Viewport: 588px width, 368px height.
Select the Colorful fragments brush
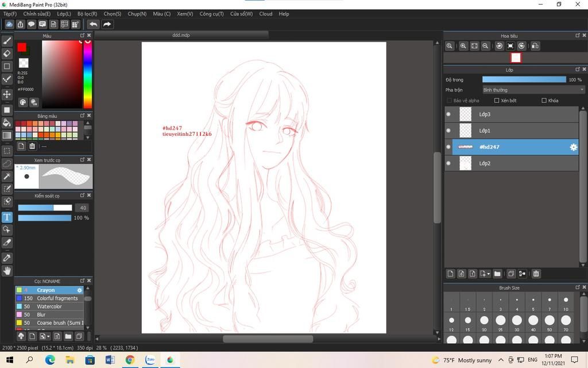(x=49, y=298)
